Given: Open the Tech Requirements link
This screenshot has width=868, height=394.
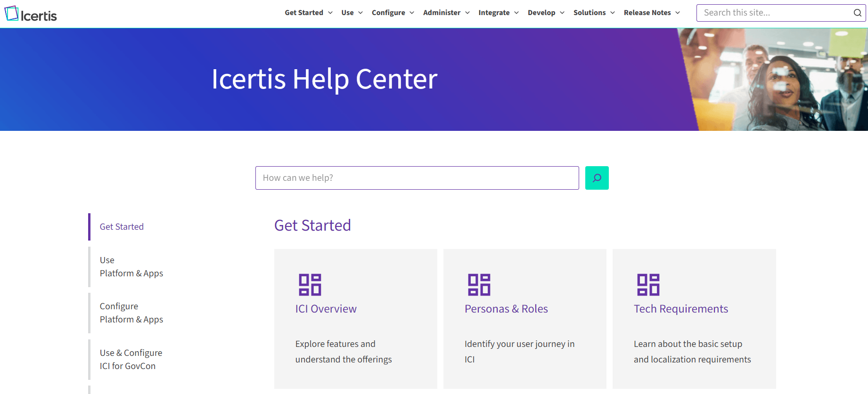Looking at the screenshot, I should 680,309.
